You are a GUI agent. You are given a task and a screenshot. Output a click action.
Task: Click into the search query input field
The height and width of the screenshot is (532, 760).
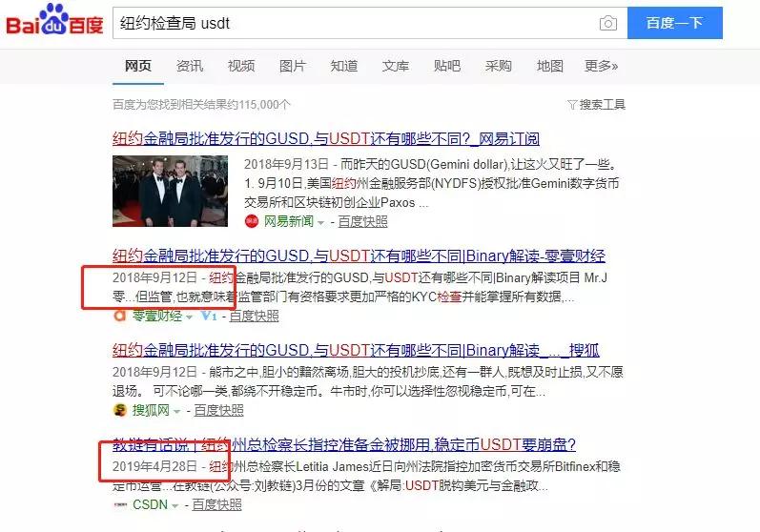pyautogui.click(x=353, y=23)
